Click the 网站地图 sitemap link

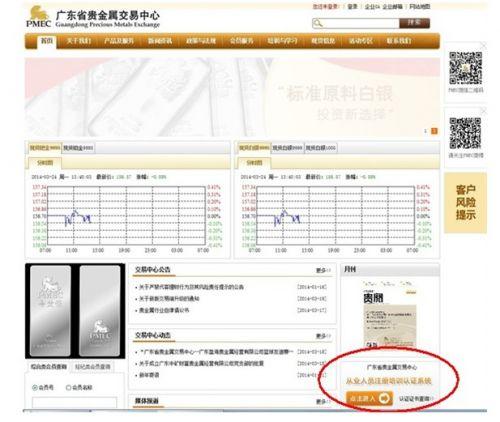pyautogui.click(x=420, y=6)
